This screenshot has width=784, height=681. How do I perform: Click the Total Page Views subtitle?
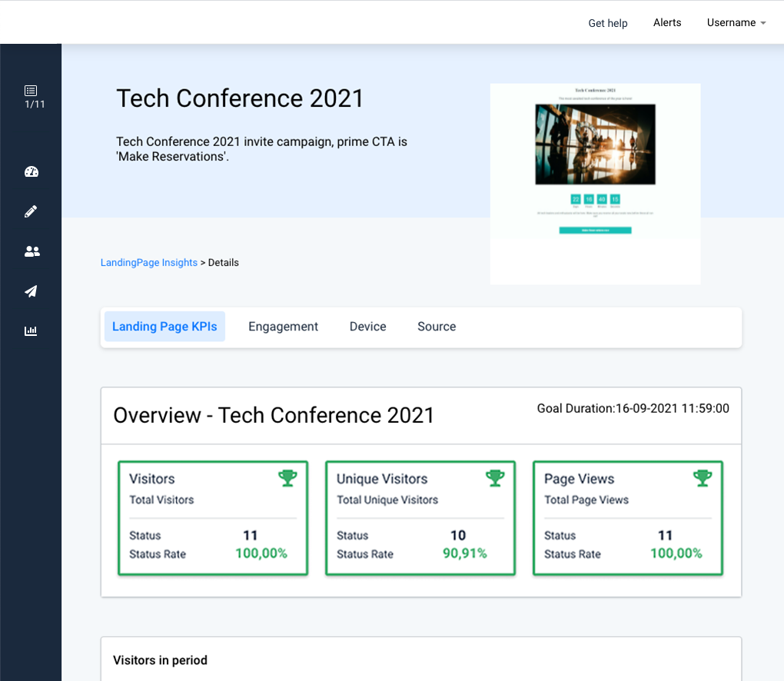coord(586,500)
